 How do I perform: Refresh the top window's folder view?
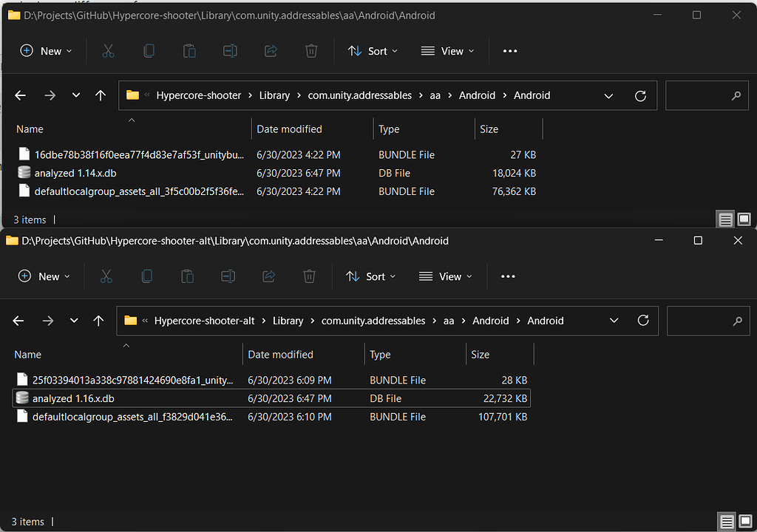coord(640,95)
